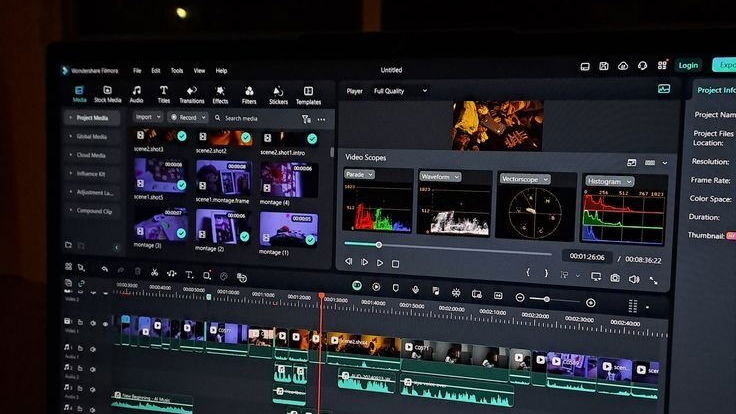This screenshot has width=736, height=414.
Task: Open the Help menu
Action: [221, 71]
